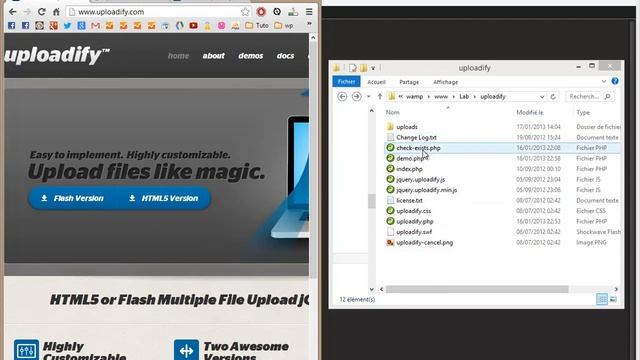The image size is (640, 360).
Task: Open the Partage ribbon tab
Action: point(409,82)
